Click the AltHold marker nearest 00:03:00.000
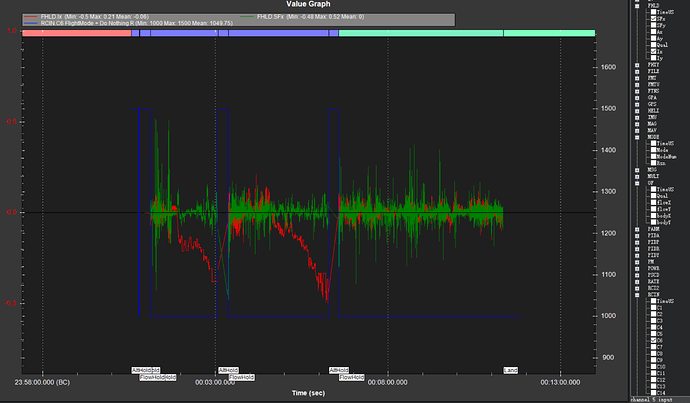690x403 pixels. pos(228,370)
